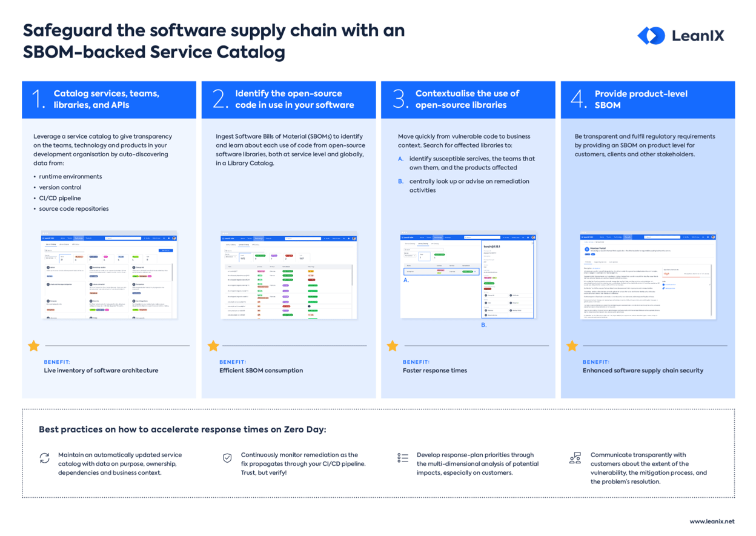
Task: Click the LeanIX logo icon
Action: coord(651,36)
